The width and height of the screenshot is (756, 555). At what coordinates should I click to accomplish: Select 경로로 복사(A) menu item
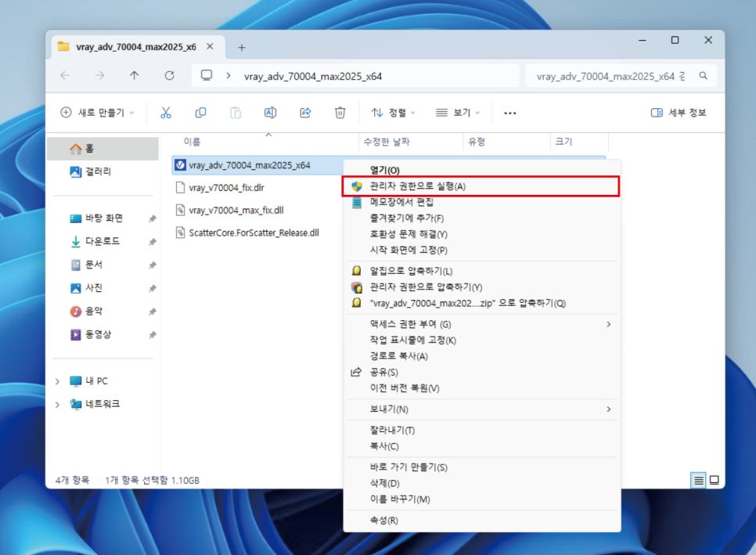click(x=481, y=356)
